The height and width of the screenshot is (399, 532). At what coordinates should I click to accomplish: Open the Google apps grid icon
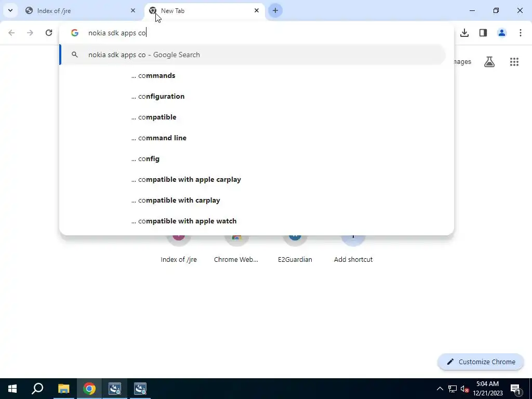pos(514,62)
